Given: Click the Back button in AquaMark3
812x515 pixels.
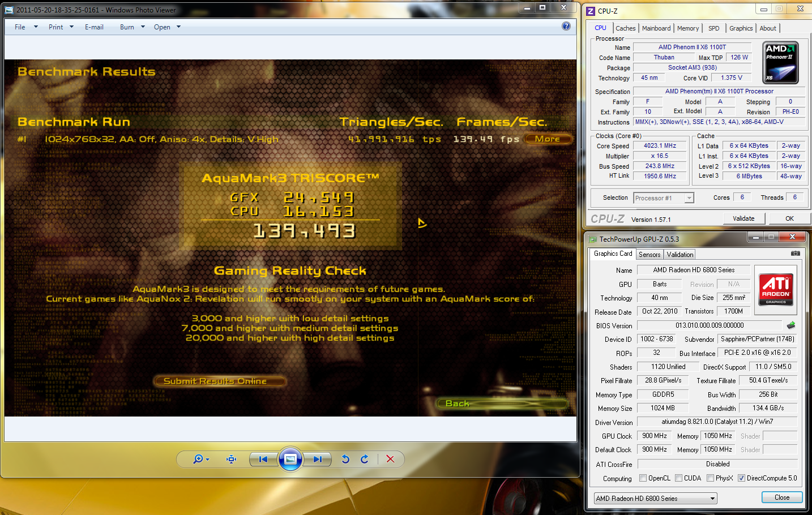Looking at the screenshot, I should click(502, 403).
